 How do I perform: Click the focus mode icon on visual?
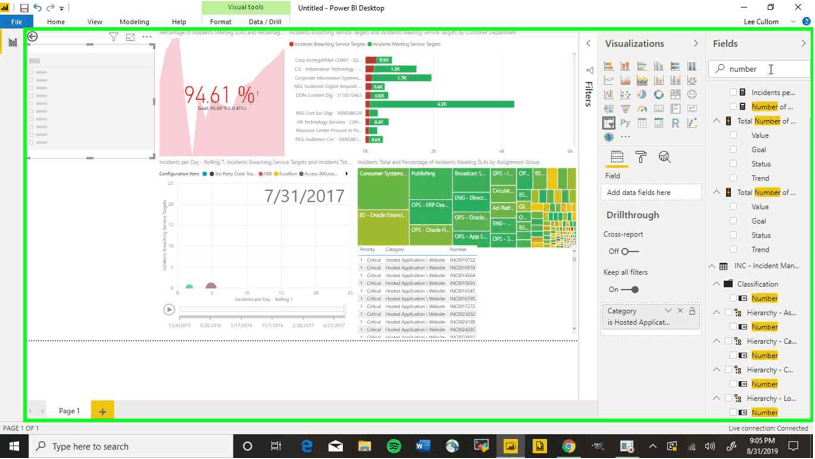click(130, 37)
